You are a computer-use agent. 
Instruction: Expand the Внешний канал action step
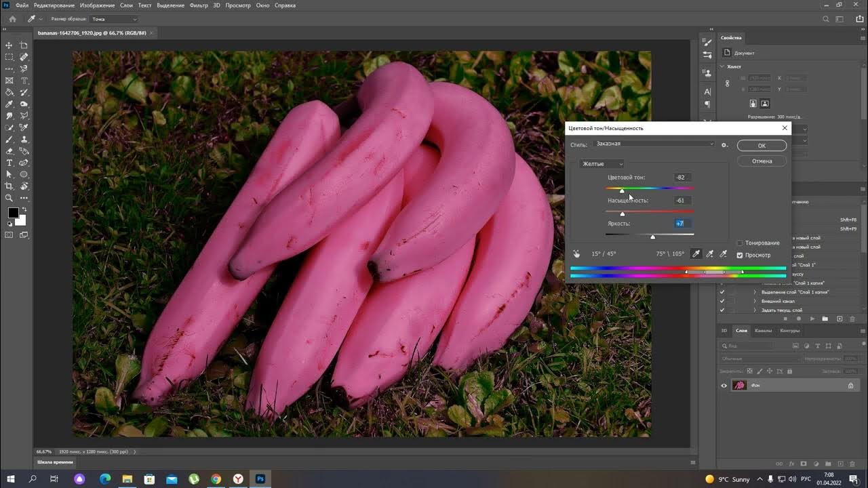pyautogui.click(x=755, y=301)
